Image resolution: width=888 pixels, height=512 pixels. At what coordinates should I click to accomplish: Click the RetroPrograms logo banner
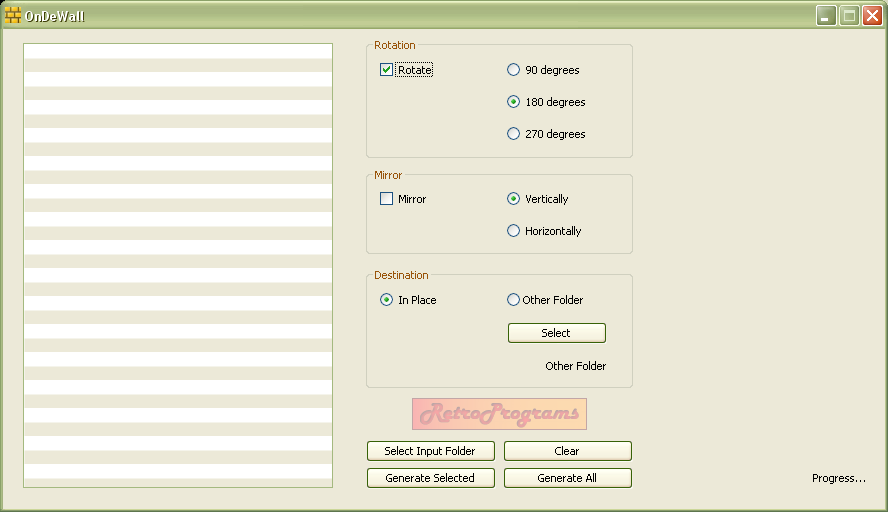(x=499, y=414)
